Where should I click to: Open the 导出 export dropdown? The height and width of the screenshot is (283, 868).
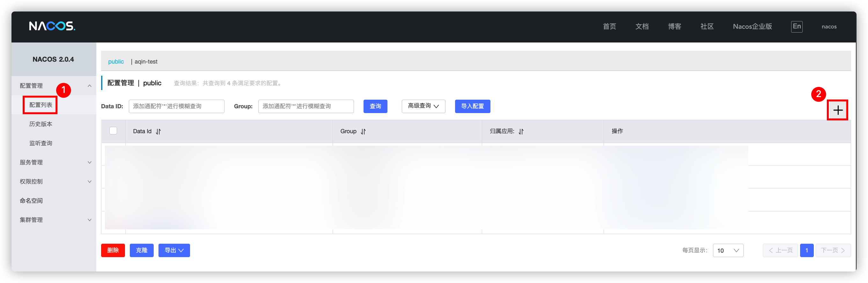pos(174,250)
